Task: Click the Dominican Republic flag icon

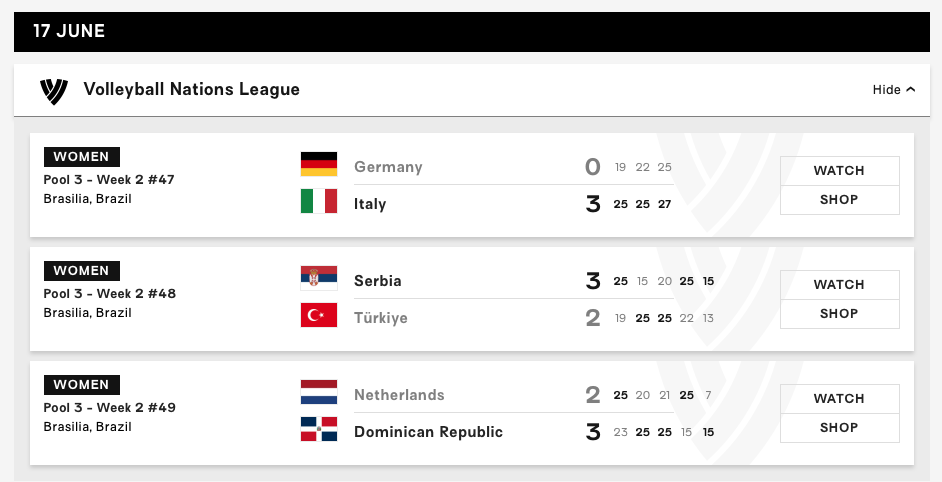Action: point(319,429)
